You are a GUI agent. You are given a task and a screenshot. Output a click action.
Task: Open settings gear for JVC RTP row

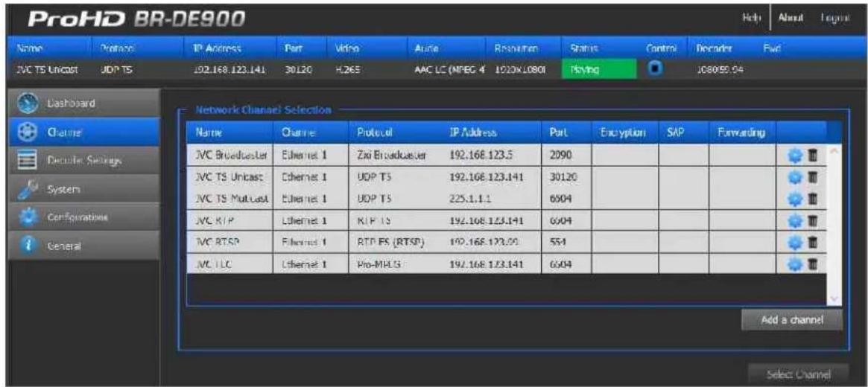[796, 220]
